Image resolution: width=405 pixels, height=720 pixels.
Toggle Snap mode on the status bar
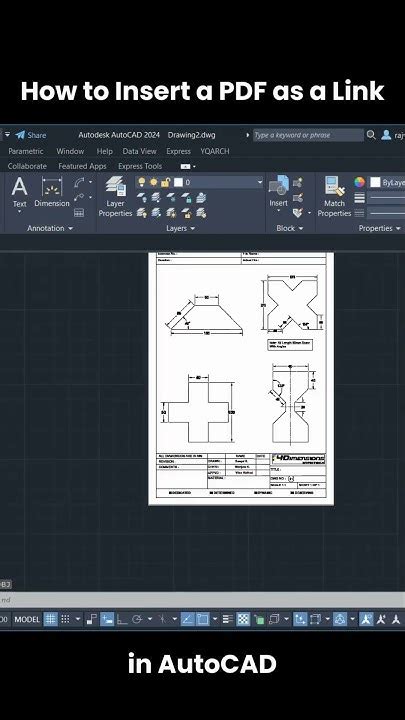(66, 619)
